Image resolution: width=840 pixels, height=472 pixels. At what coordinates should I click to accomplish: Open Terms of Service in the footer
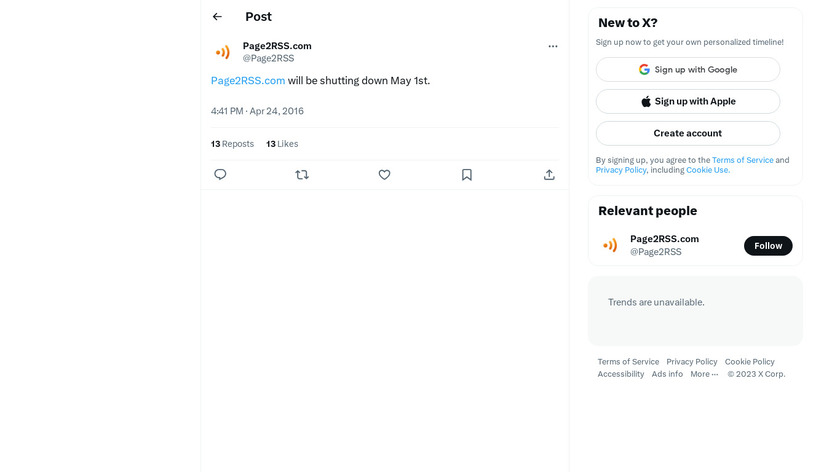pos(628,362)
